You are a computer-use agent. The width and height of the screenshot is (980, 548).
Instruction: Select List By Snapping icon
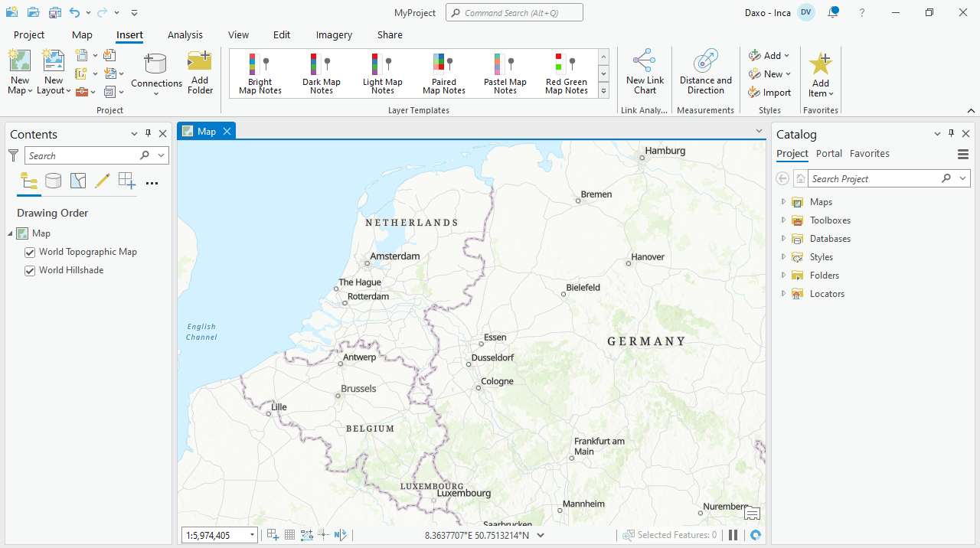pos(127,181)
